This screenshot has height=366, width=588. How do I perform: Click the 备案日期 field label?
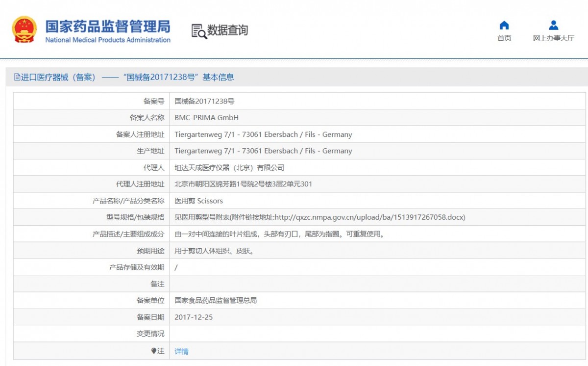(x=150, y=317)
